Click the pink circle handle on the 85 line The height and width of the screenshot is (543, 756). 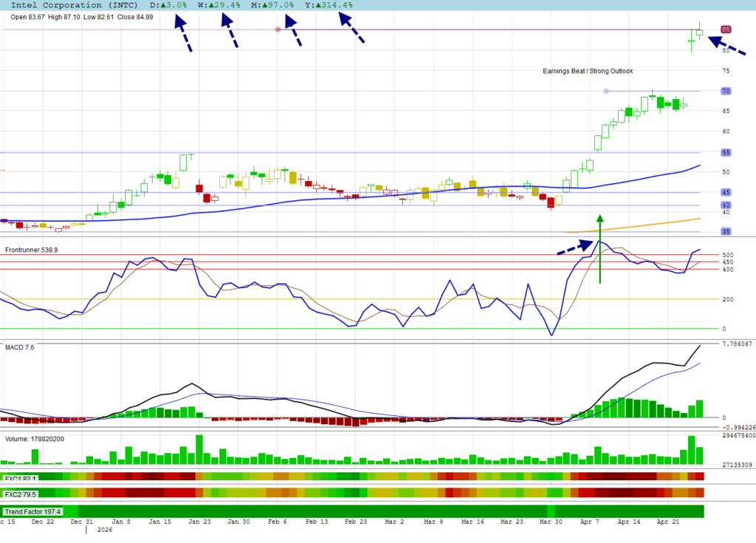[278, 30]
